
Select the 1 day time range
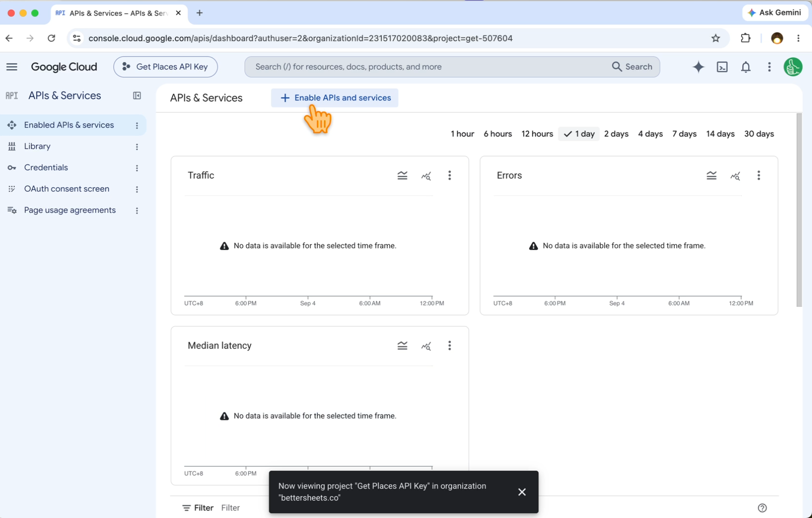click(579, 134)
